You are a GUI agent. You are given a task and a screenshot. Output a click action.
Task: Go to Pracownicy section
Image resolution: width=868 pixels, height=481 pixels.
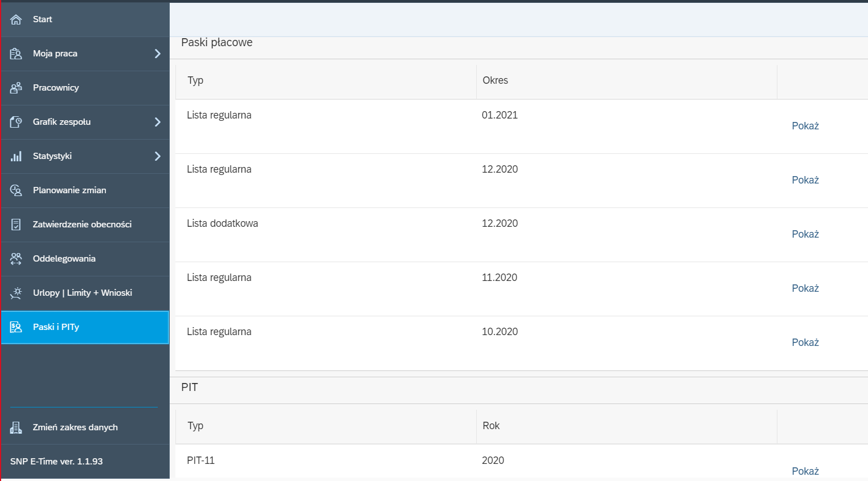[x=85, y=88]
